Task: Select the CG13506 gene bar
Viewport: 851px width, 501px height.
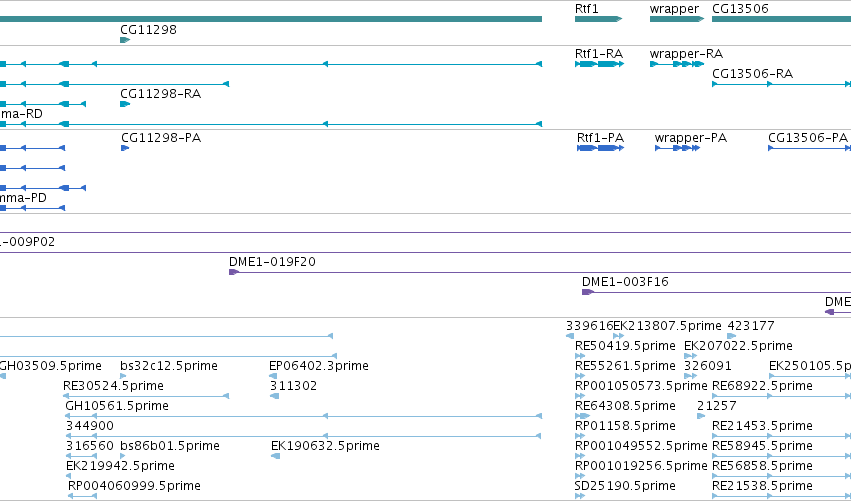Action: pyautogui.click(x=782, y=19)
